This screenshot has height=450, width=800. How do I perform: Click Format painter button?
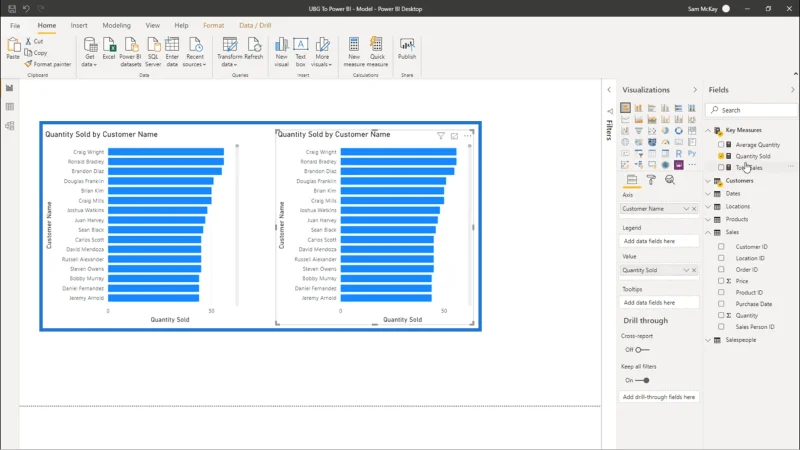47,64
